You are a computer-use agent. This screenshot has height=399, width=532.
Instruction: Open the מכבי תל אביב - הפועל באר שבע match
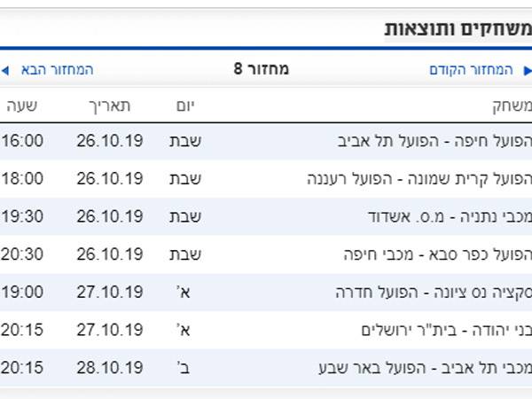(425, 367)
